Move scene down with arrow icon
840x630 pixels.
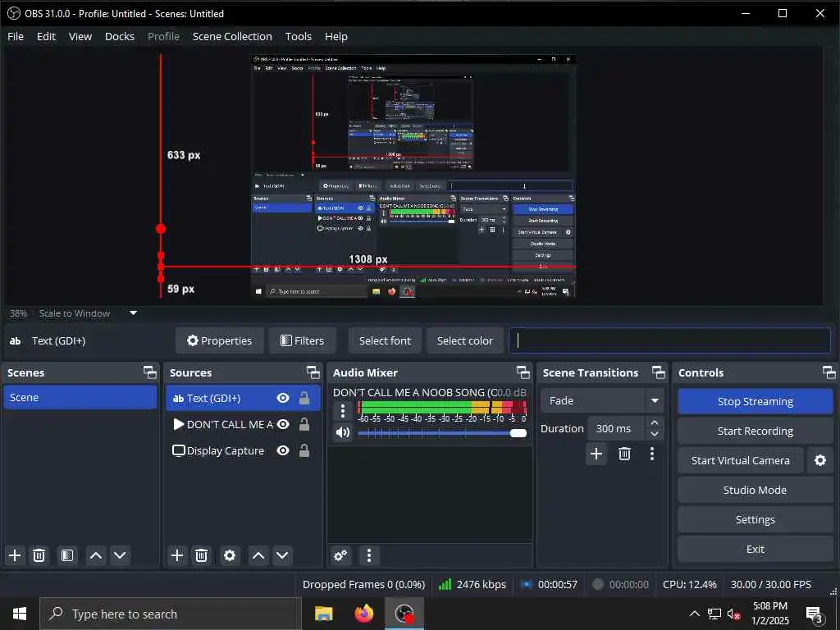tap(120, 555)
